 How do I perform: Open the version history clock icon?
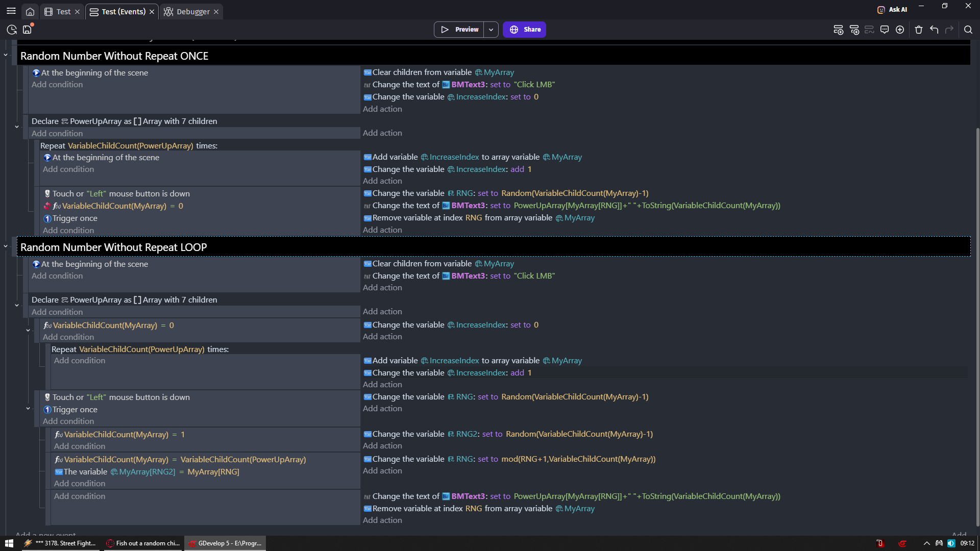12,30
